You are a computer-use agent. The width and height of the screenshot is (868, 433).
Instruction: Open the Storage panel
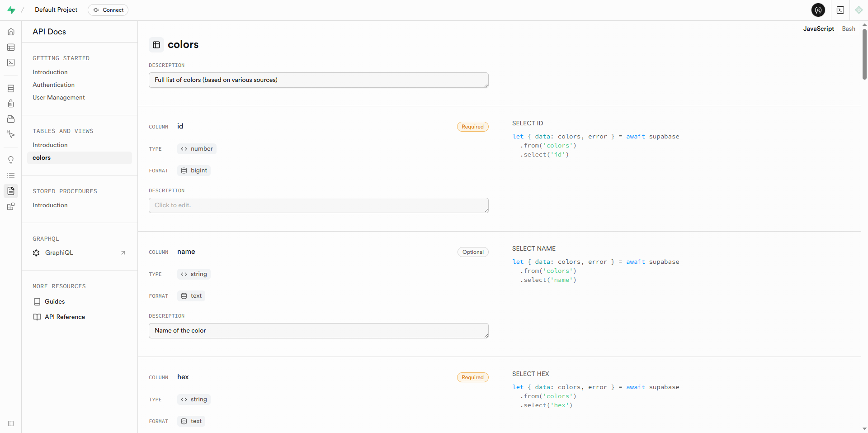[x=11, y=119]
